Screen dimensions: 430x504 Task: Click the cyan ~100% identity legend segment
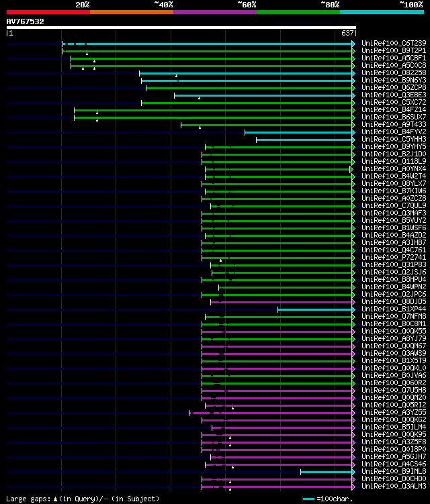pos(382,12)
